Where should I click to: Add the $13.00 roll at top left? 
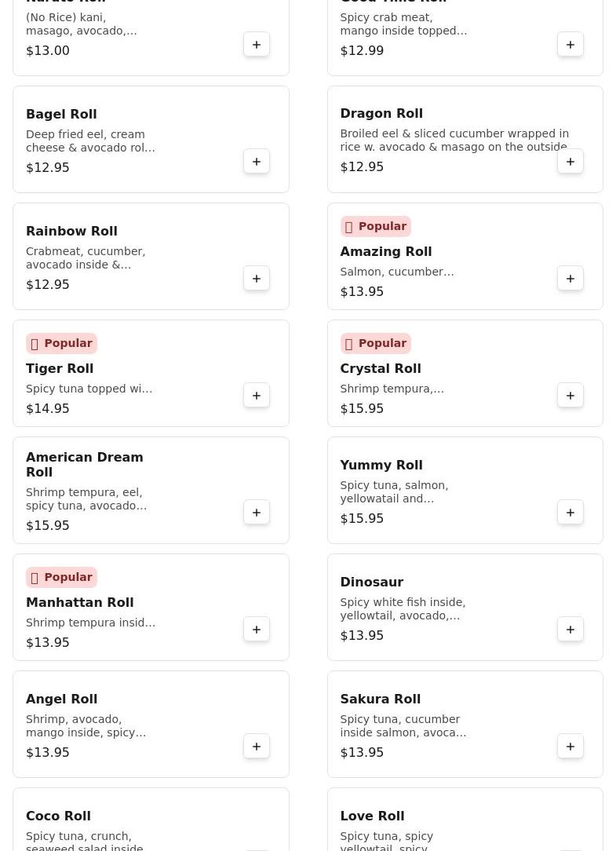pos(257,45)
